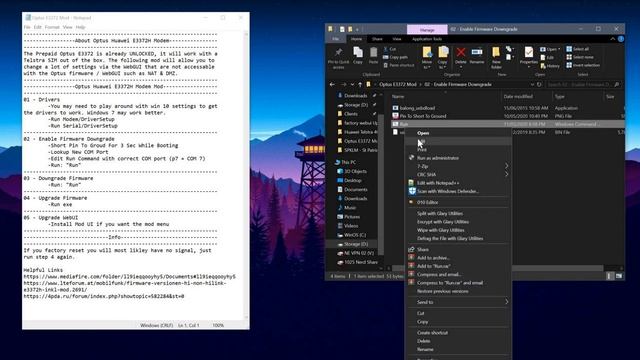Click the Notepad vertical scrollbar
Image resolution: width=640 pixels, height=360 pixels.
click(x=246, y=176)
